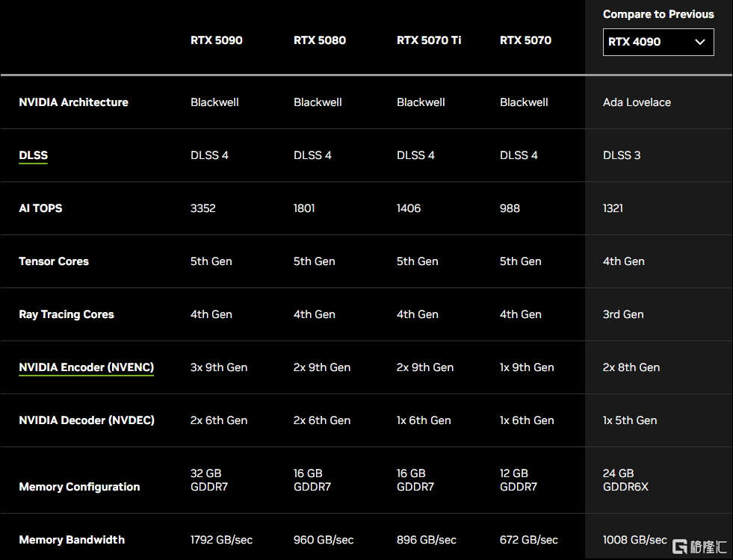Screen dimensions: 733x560
Task: Select the Memory Bandwidth row label
Action: (x=72, y=540)
